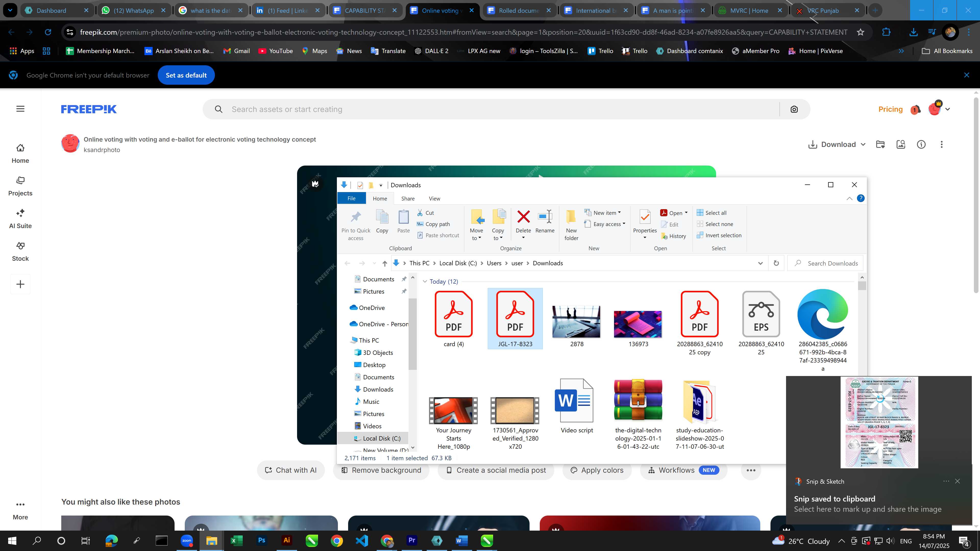Click the Apply colors button
This screenshot has width=980, height=551.
pyautogui.click(x=597, y=470)
